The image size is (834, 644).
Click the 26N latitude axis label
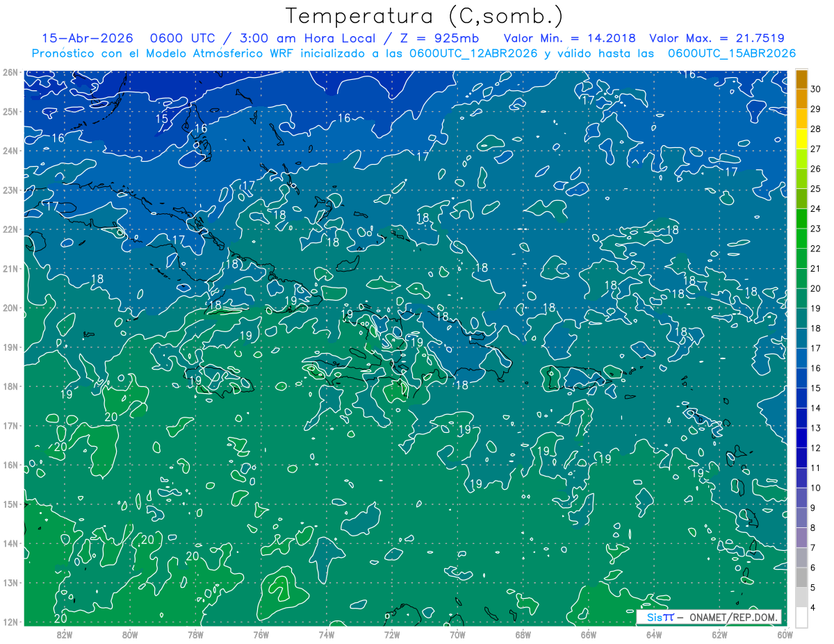pyautogui.click(x=10, y=72)
